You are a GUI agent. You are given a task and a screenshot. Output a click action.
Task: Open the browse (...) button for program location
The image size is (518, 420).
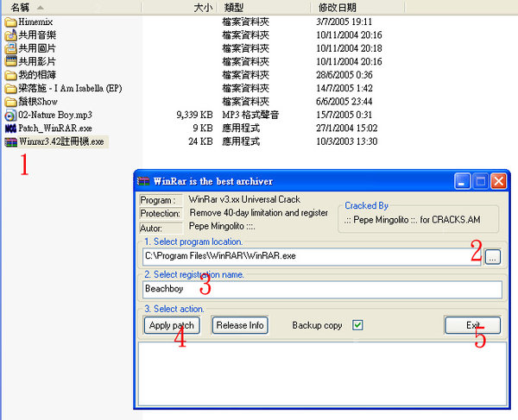[x=493, y=257]
